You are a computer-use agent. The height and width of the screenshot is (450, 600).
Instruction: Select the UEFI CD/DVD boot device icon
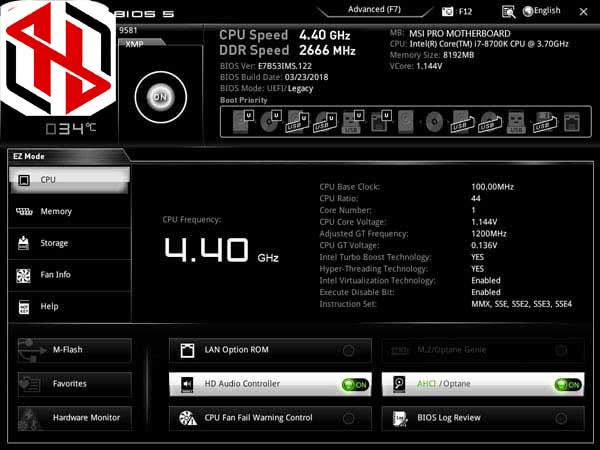pos(270,122)
